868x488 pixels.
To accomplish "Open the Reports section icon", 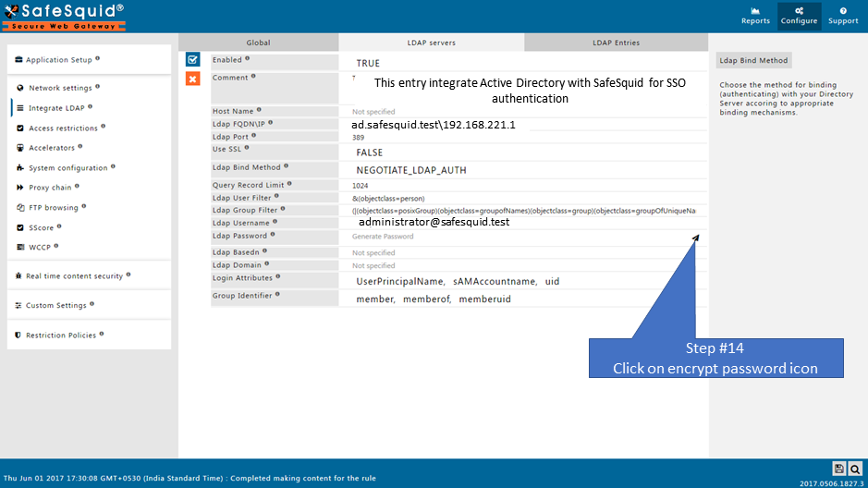I will 755,11.
